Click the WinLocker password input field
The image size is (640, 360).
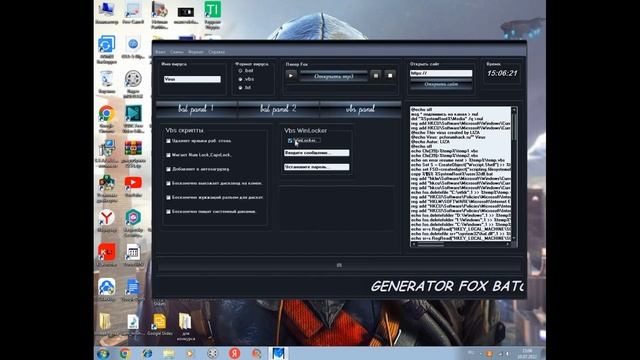coord(317,167)
